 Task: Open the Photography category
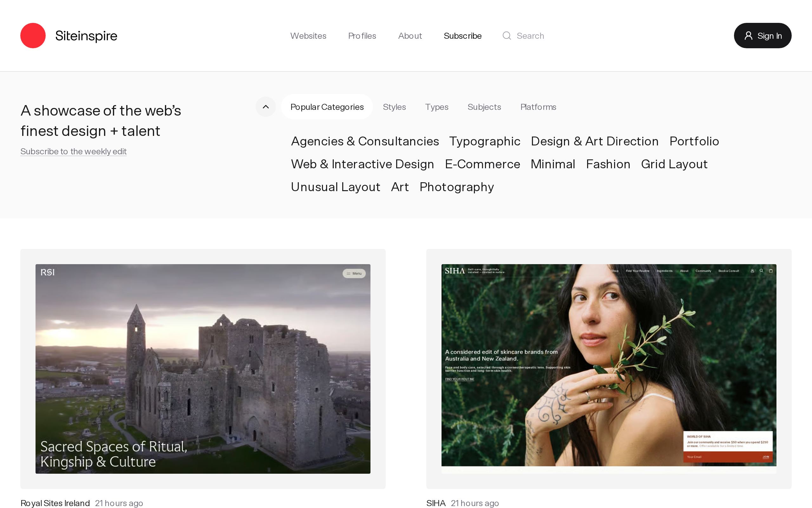[457, 187]
